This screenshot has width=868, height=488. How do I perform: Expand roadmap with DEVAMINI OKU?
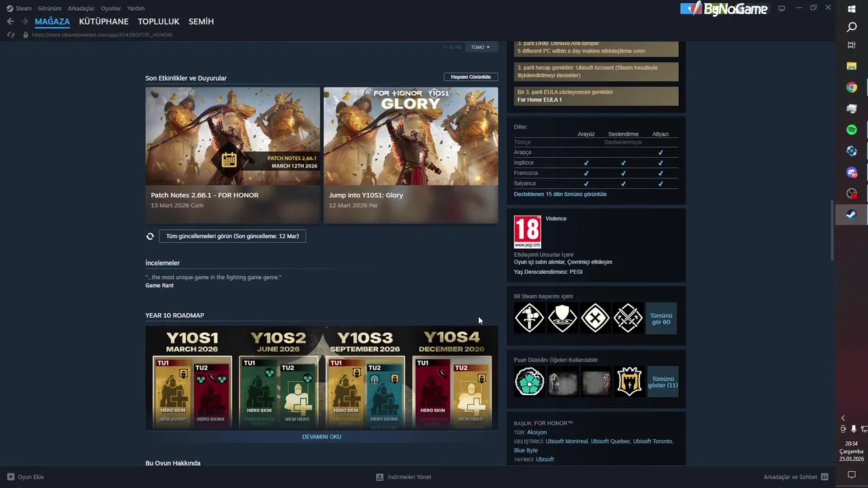click(x=321, y=436)
